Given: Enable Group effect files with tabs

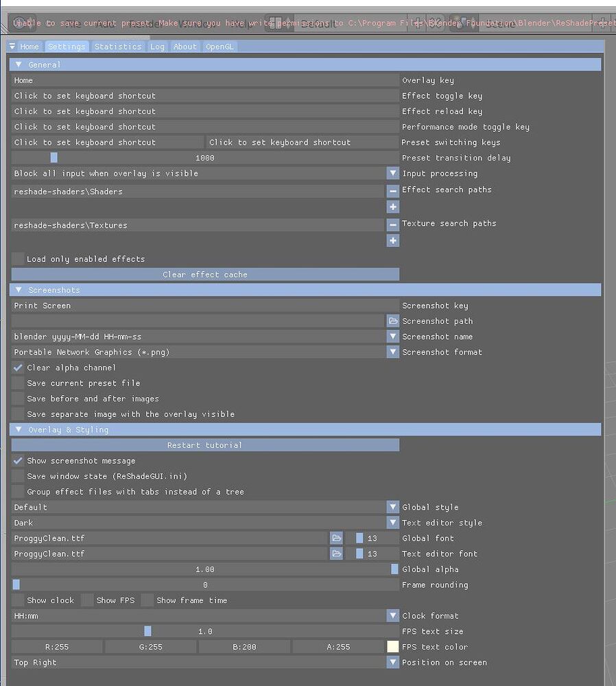Looking at the screenshot, I should pos(18,492).
